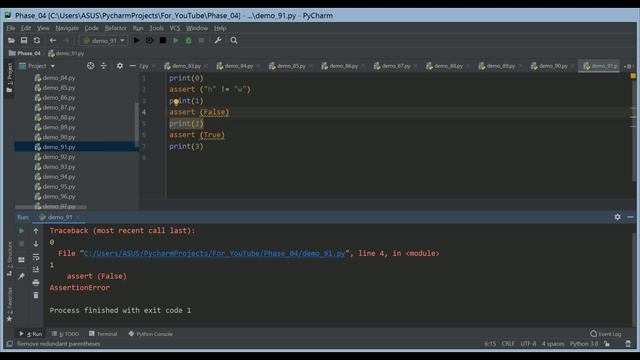Image resolution: width=640 pixels, height=360 pixels.
Task: Click the collapse all icon in Project panel
Action: tap(103, 66)
